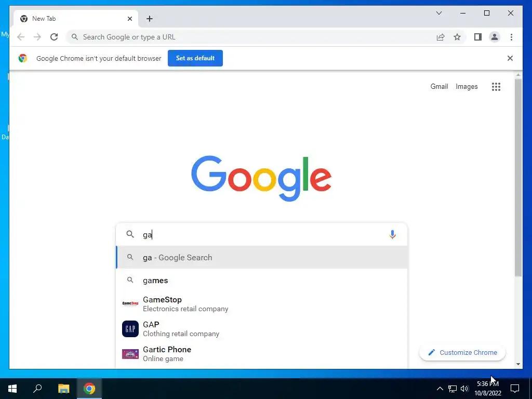Click the share this page icon
Viewport: 532px width, 399px height.
click(x=441, y=37)
